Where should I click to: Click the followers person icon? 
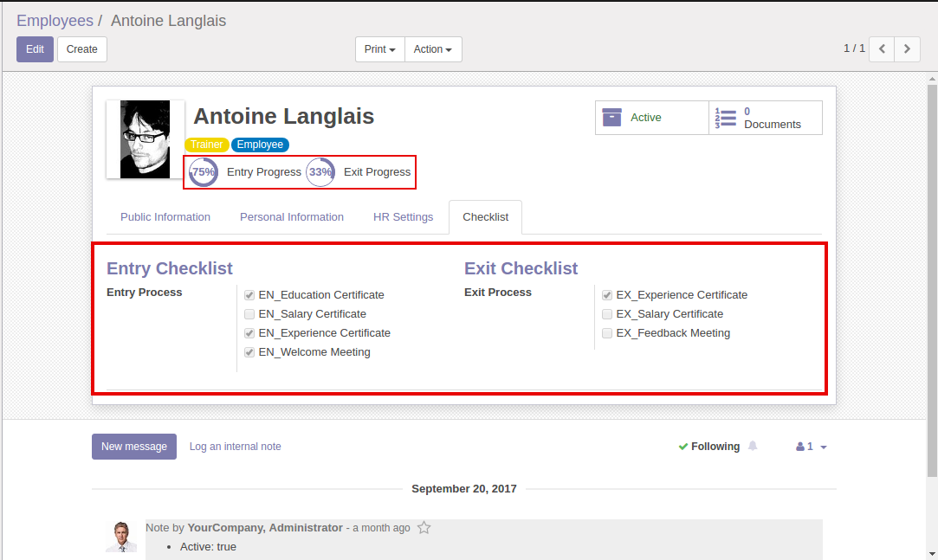point(799,447)
